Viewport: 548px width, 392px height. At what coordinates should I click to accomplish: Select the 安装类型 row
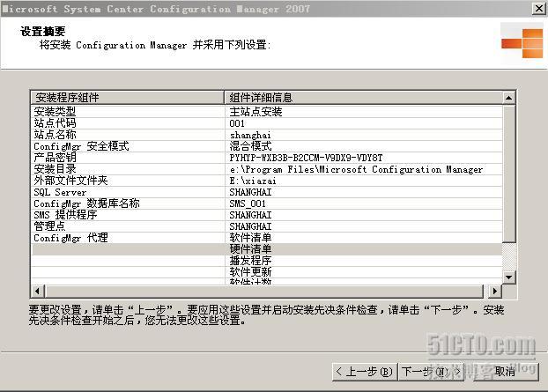tap(267, 112)
